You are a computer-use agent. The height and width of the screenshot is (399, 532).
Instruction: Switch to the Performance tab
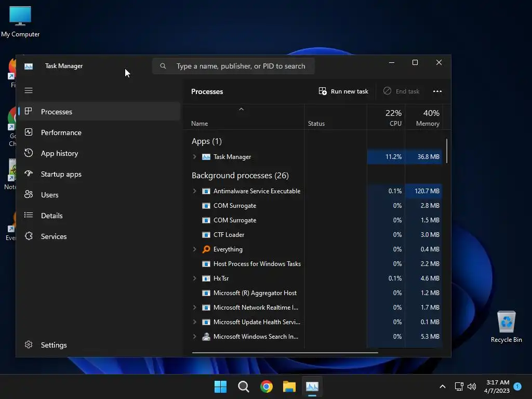(99, 132)
